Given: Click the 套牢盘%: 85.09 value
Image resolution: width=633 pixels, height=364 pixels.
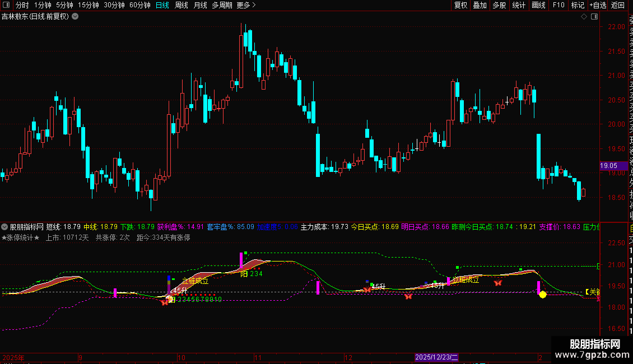Looking at the screenshot, I should click(x=230, y=227).
